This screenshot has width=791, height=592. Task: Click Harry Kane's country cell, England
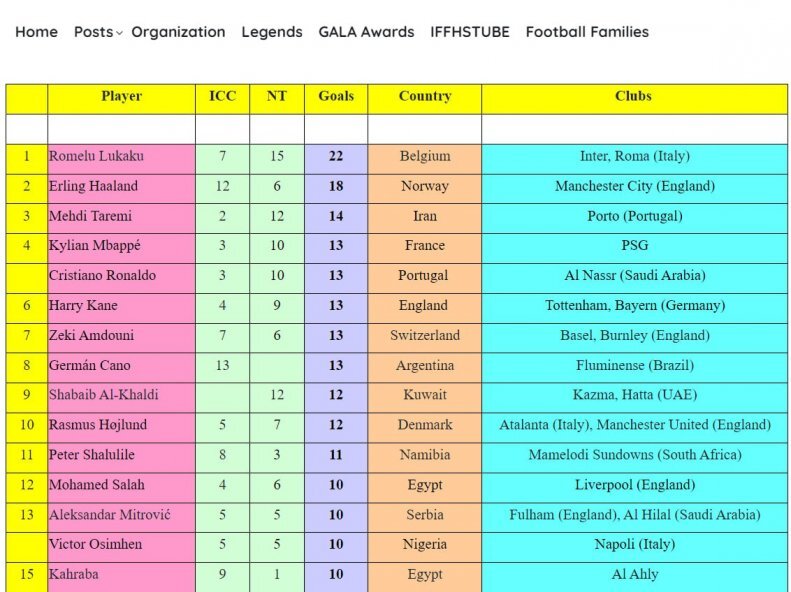click(x=424, y=306)
